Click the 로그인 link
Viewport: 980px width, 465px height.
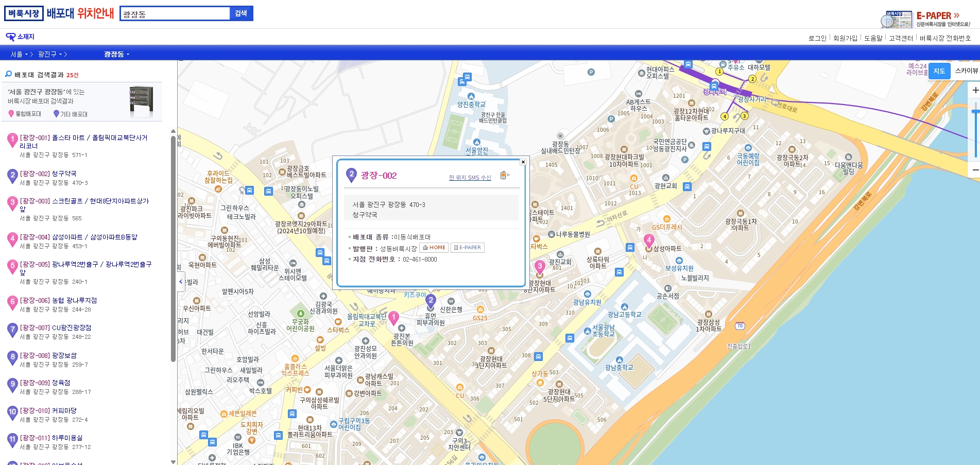[817, 38]
